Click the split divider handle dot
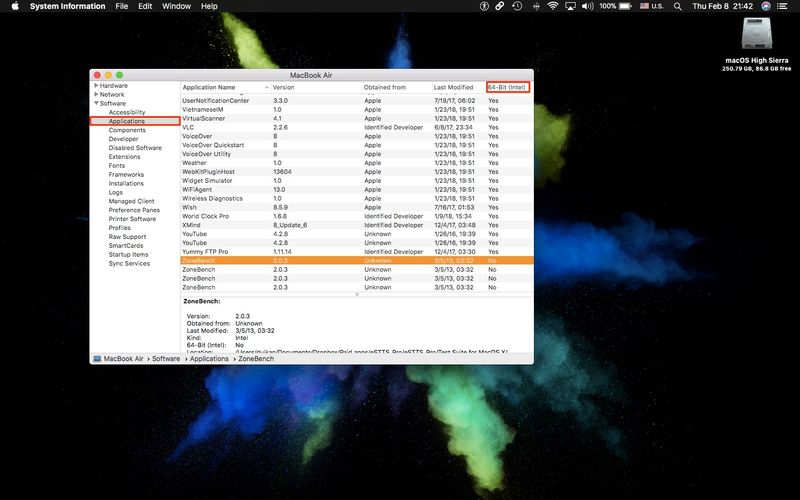The width and height of the screenshot is (800, 500). (x=357, y=294)
